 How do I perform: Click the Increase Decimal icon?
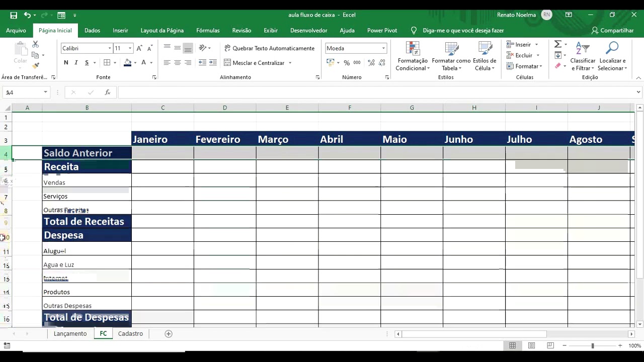point(371,63)
